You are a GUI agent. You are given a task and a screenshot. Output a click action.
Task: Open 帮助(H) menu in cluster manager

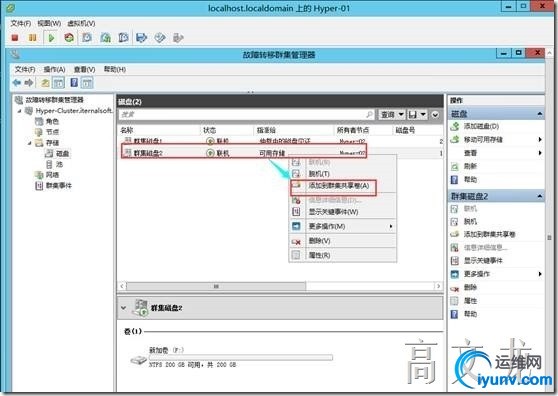115,69
